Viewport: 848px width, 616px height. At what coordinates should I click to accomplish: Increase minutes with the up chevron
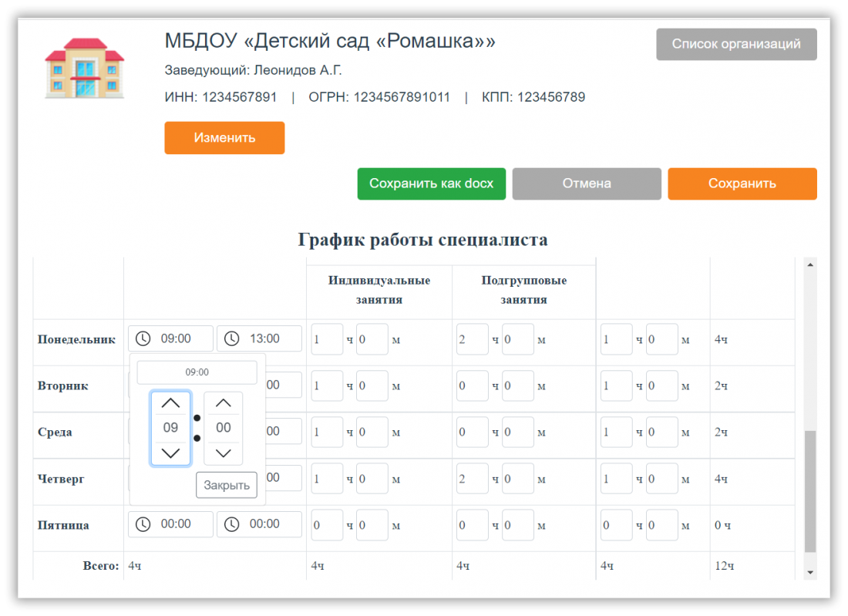[223, 403]
